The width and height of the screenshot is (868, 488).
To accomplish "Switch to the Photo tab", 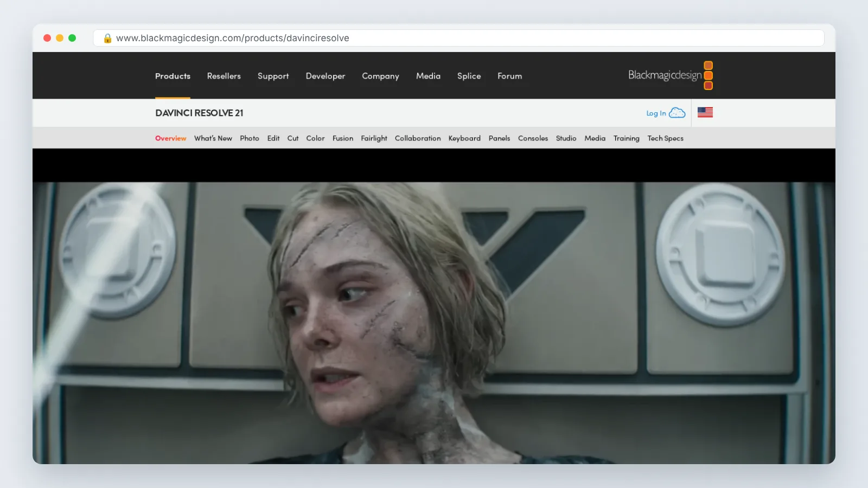I will tap(250, 138).
